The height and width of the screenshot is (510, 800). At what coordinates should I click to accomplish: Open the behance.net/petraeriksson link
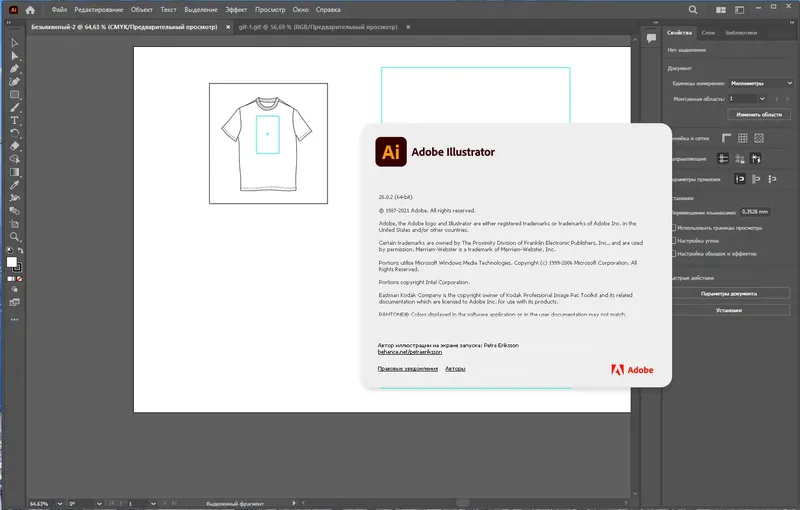point(410,352)
